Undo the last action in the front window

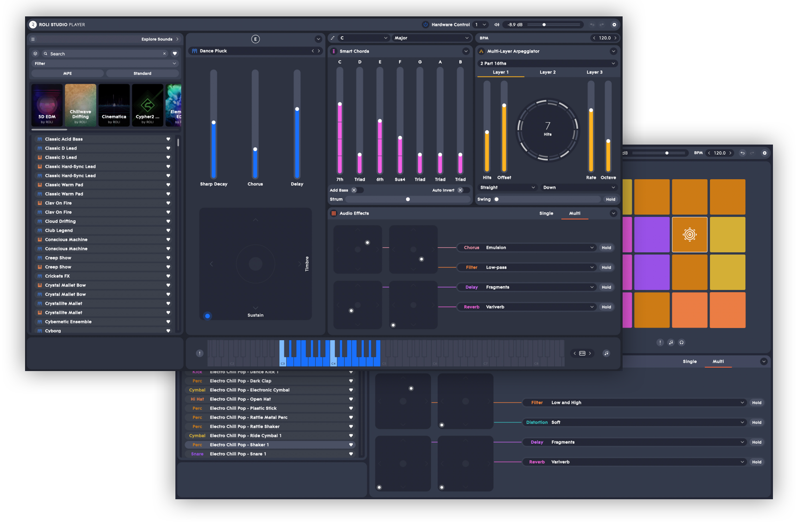(592, 25)
